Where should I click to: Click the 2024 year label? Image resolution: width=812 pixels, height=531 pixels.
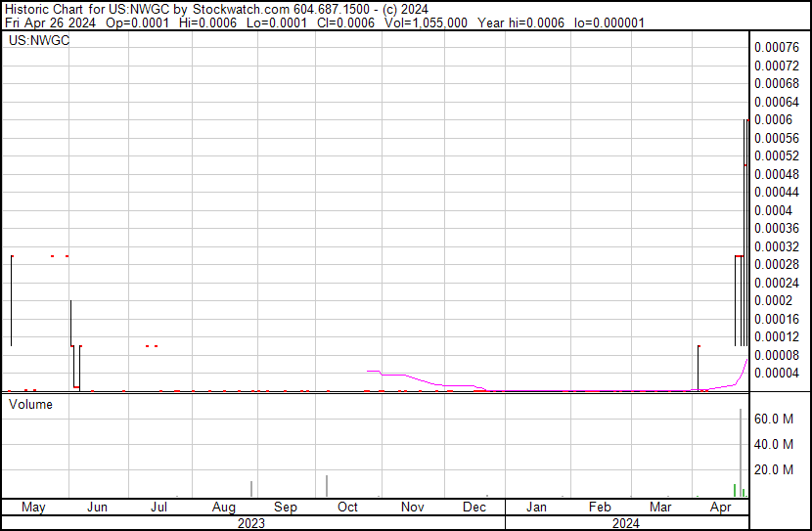click(x=626, y=523)
